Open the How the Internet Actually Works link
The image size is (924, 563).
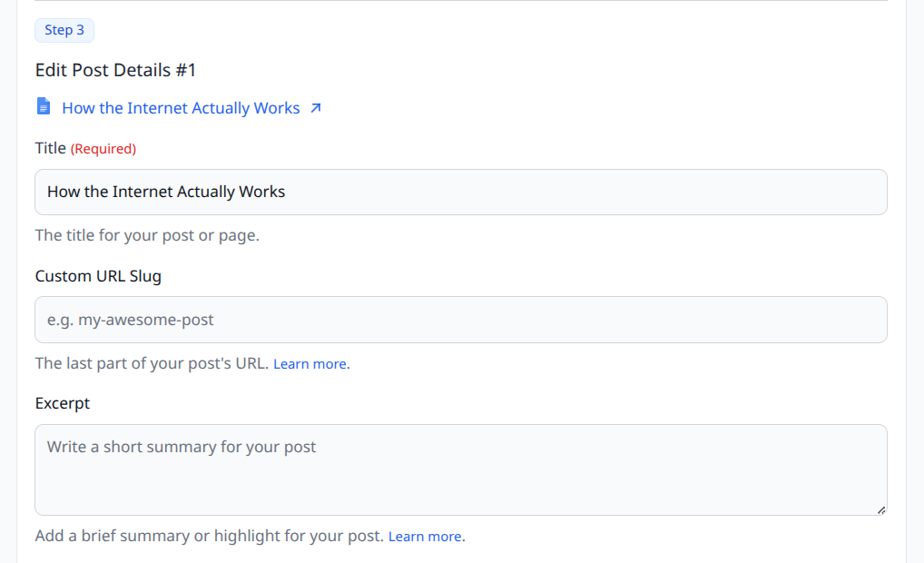[181, 108]
